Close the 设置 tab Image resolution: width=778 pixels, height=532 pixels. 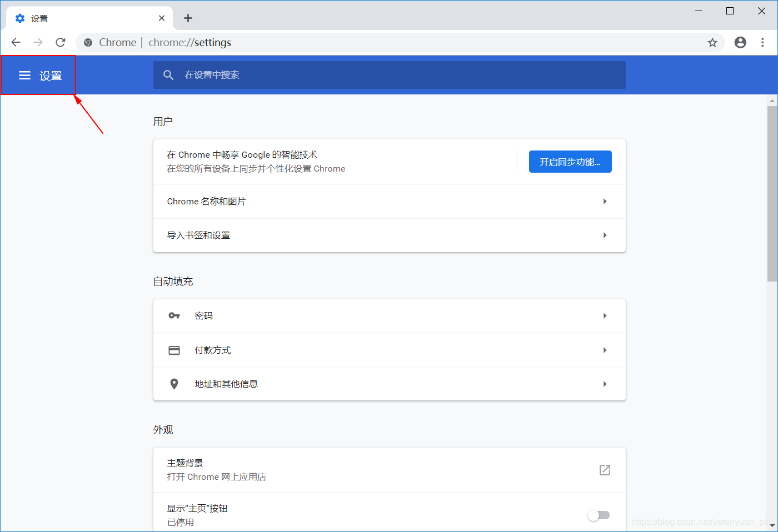[162, 18]
